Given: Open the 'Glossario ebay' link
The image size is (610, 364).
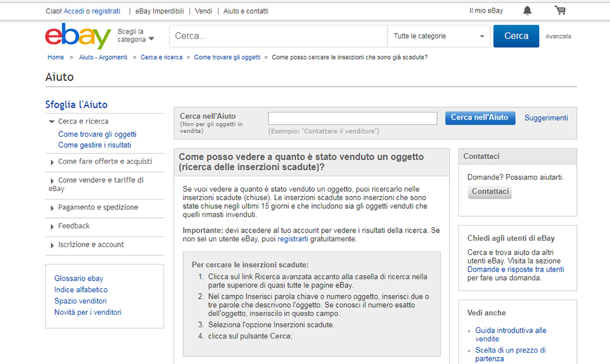Looking at the screenshot, I should pos(79,278).
